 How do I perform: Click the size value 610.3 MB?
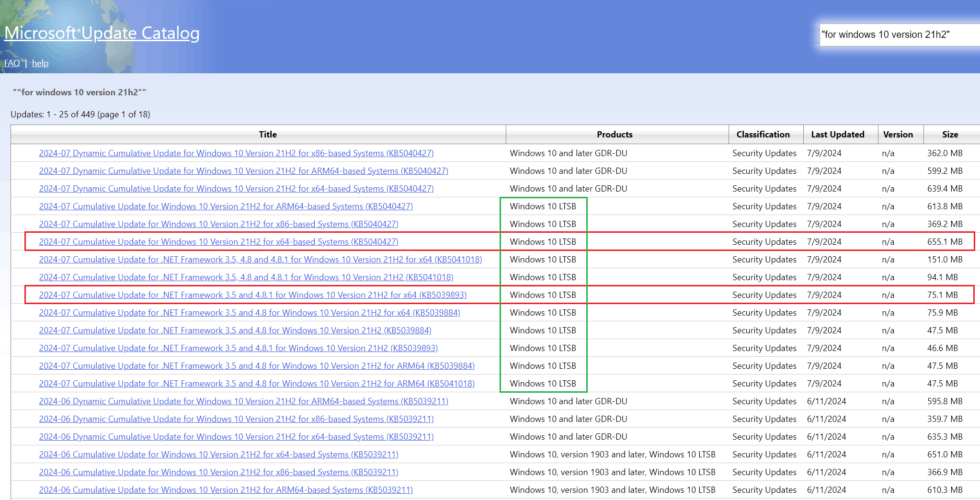coord(945,490)
